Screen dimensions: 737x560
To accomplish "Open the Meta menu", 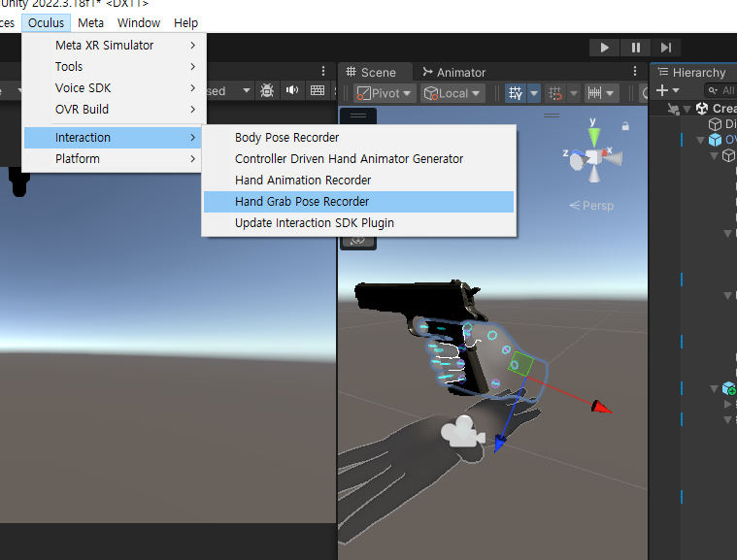I will [x=90, y=22].
